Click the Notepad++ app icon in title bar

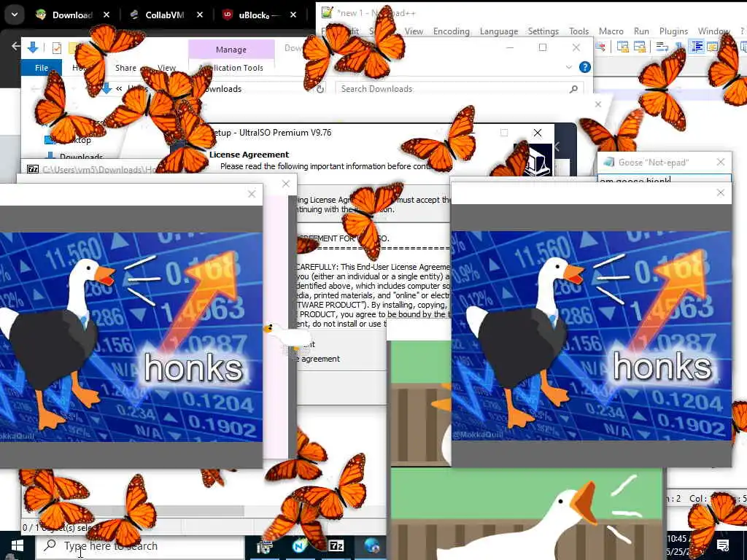pos(328,12)
